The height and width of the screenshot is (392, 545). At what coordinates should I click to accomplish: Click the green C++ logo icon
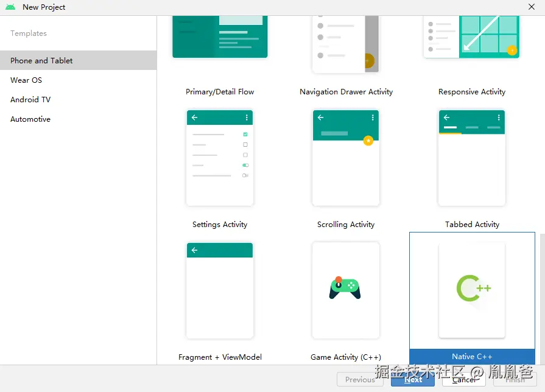pos(473,288)
